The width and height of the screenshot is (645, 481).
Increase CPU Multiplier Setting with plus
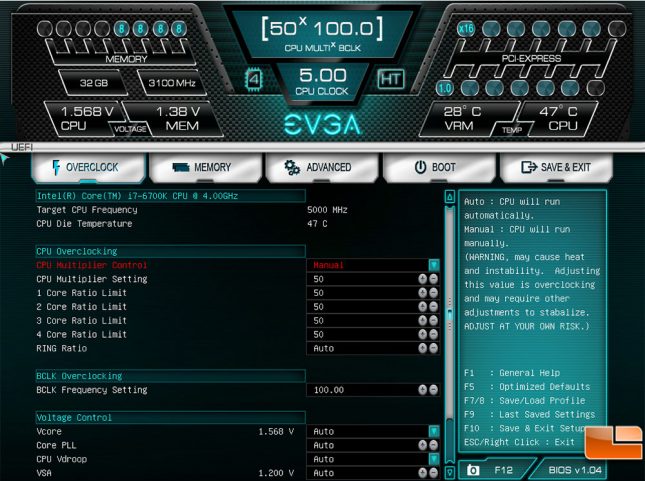[422, 279]
